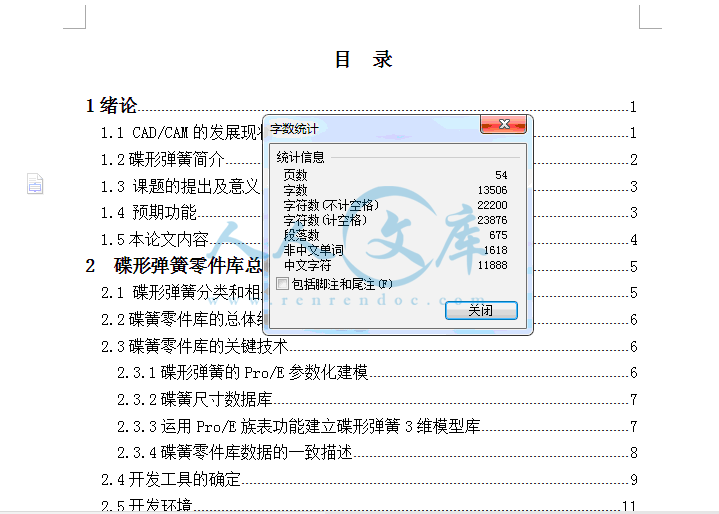This screenshot has width=719, height=514.
Task: Tick the 包括脚注和尾注 checkbox
Action: point(282,284)
